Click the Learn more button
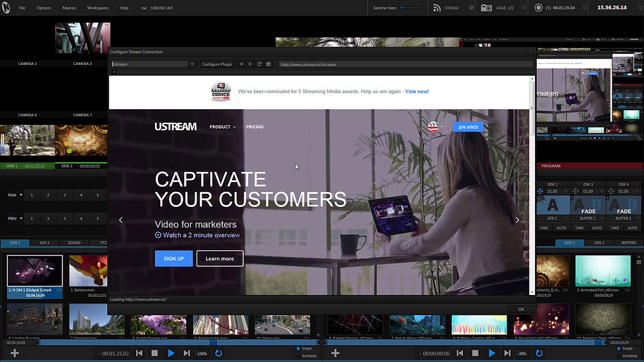 (219, 259)
